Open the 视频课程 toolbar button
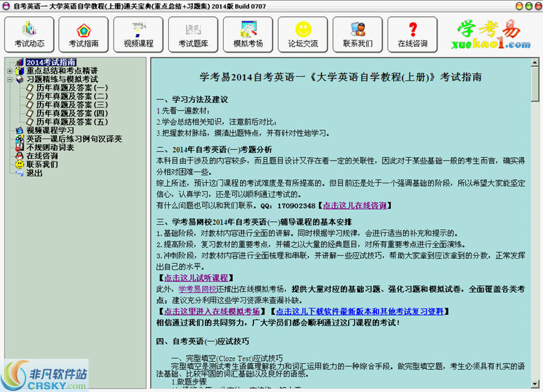The width and height of the screenshot is (543, 392). (139, 34)
